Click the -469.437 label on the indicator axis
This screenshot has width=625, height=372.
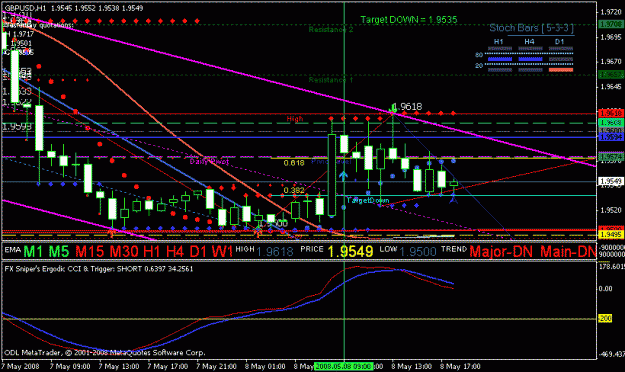pyautogui.click(x=612, y=354)
